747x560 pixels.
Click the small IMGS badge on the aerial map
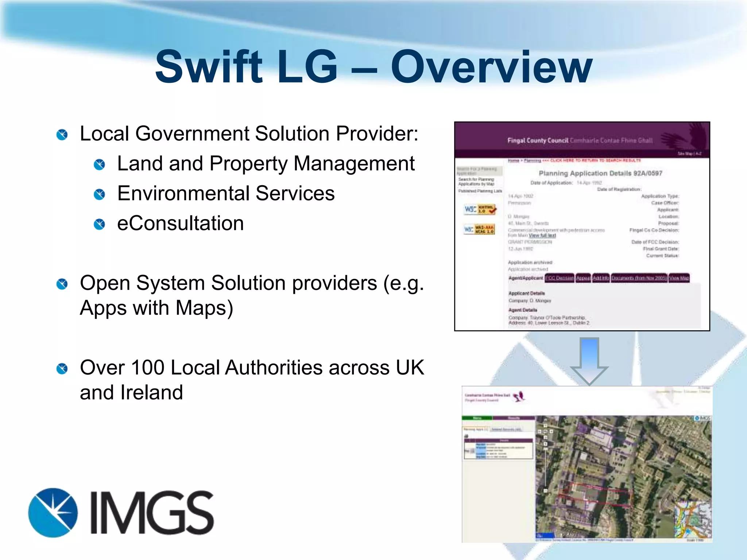point(702,419)
